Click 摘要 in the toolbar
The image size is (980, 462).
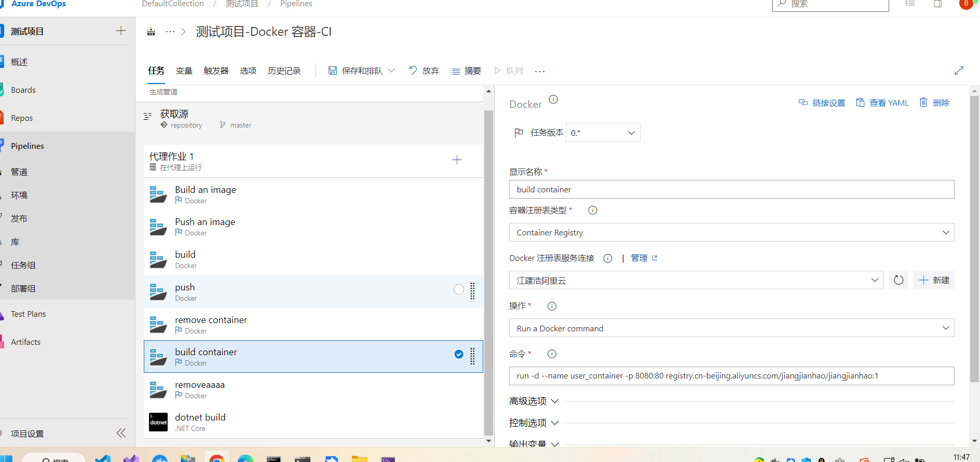pyautogui.click(x=466, y=71)
